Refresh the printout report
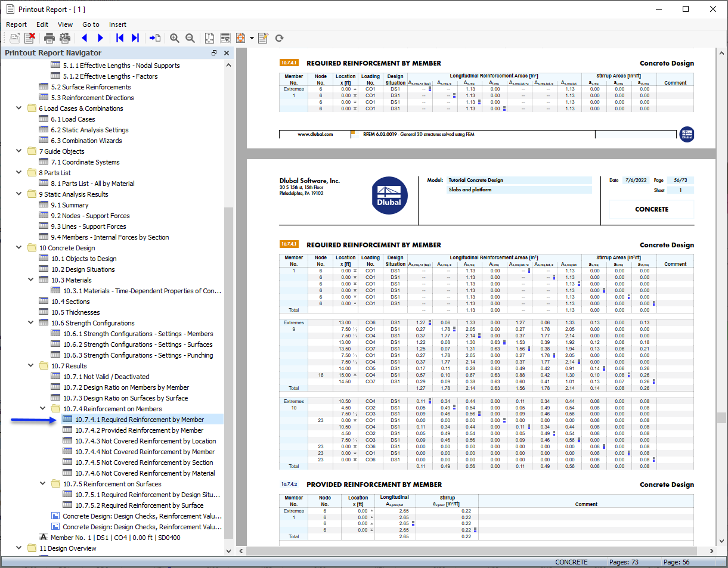The image size is (728, 568). point(279,38)
